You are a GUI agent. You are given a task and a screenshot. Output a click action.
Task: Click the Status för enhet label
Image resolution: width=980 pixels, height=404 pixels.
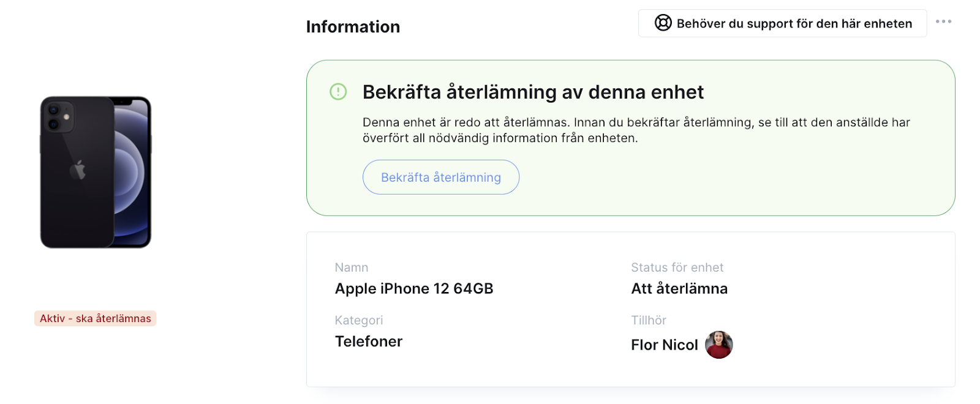tap(677, 267)
